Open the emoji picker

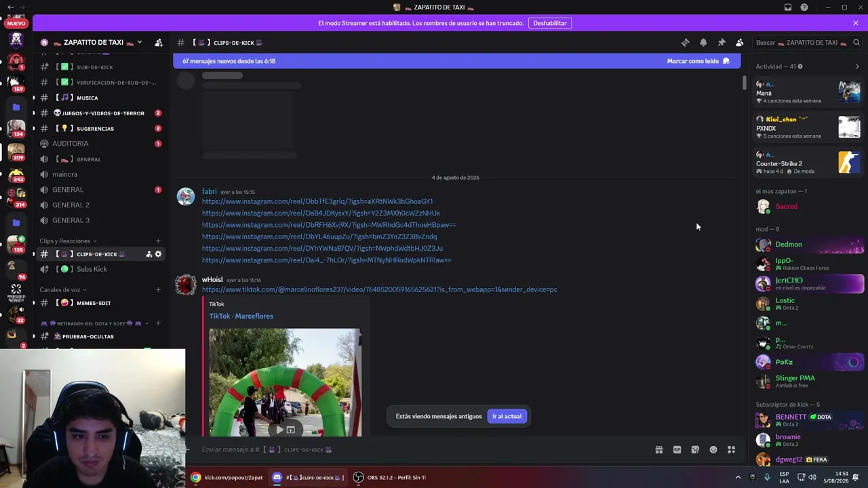point(713,449)
